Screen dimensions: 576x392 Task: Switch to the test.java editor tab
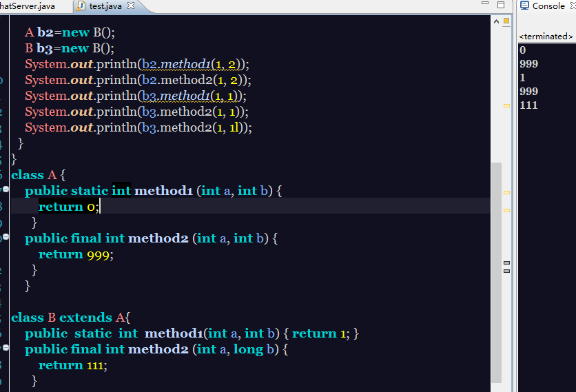105,6
